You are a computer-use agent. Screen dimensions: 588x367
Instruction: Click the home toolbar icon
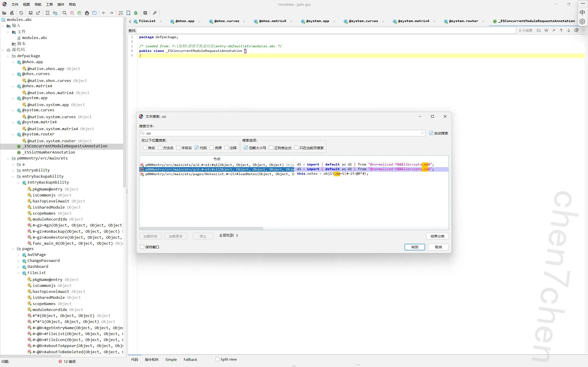tap(87, 13)
